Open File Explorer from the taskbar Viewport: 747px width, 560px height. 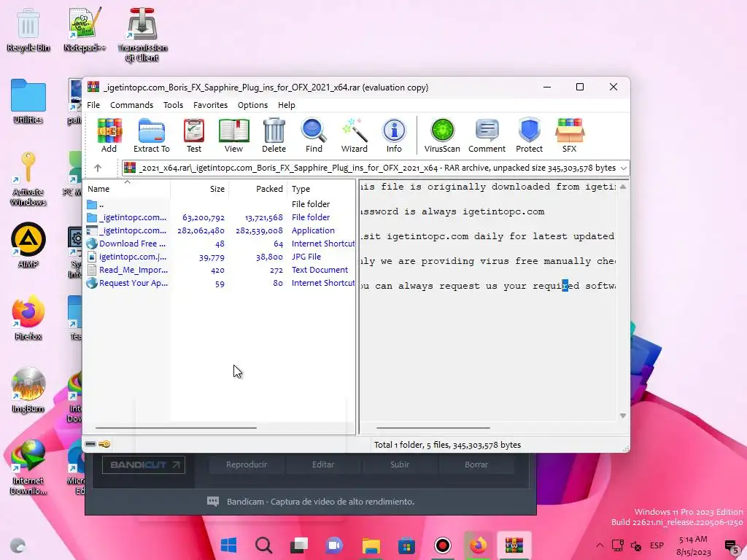coord(371,545)
